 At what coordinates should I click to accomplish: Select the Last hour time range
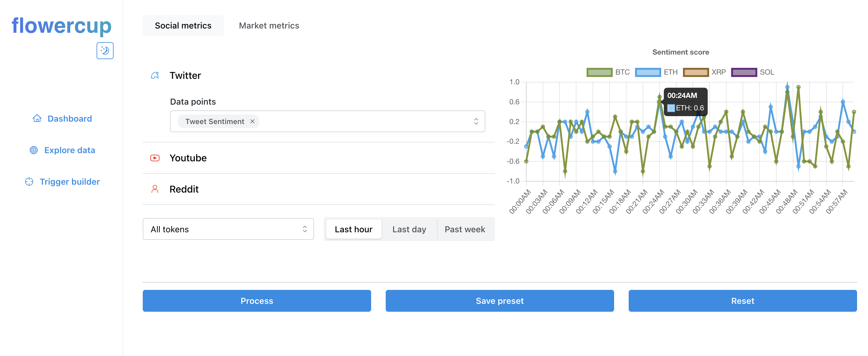click(x=353, y=229)
